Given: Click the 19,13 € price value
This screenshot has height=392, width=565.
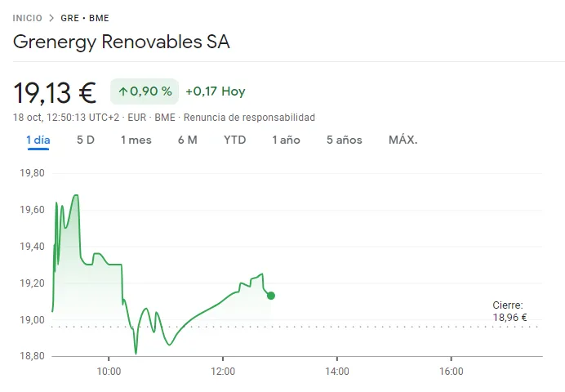Looking at the screenshot, I should click(55, 92).
